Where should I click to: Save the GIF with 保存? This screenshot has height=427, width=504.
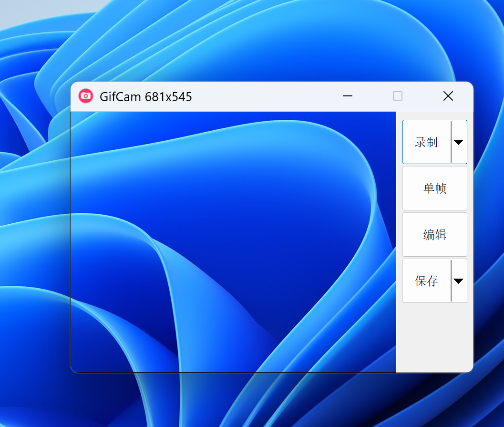point(427,281)
